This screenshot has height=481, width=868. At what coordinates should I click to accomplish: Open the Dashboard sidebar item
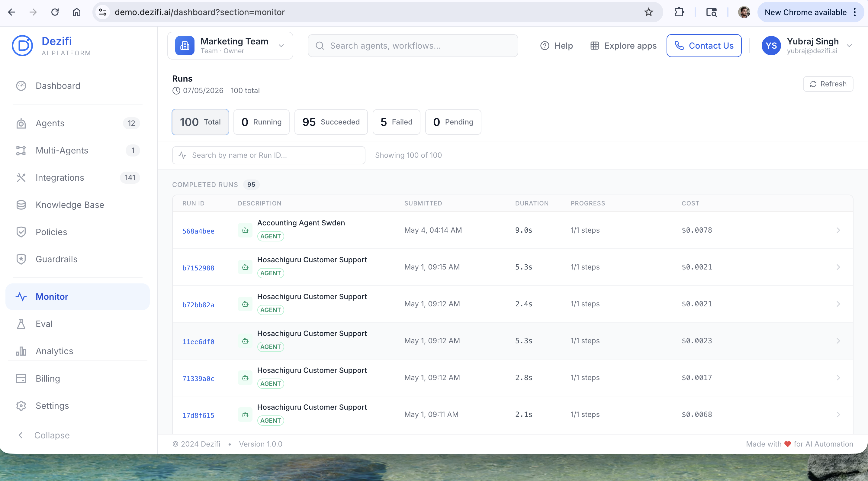77,86
